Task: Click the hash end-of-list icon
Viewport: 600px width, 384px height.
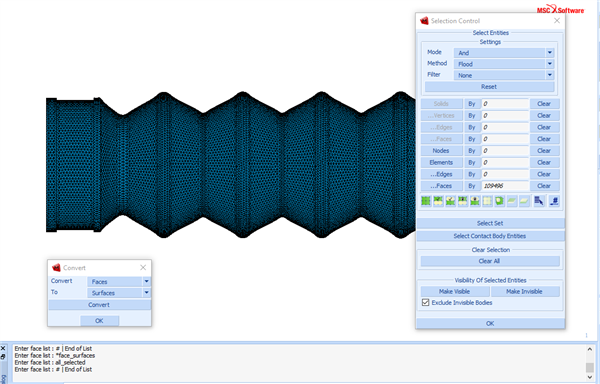Action: tap(554, 201)
